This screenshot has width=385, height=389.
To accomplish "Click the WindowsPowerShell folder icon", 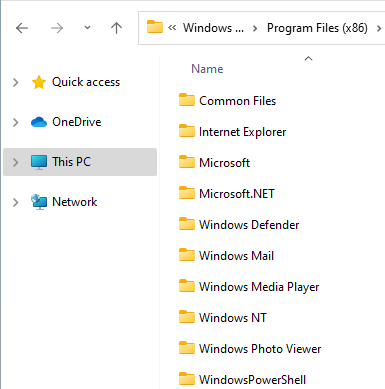I will (187, 379).
